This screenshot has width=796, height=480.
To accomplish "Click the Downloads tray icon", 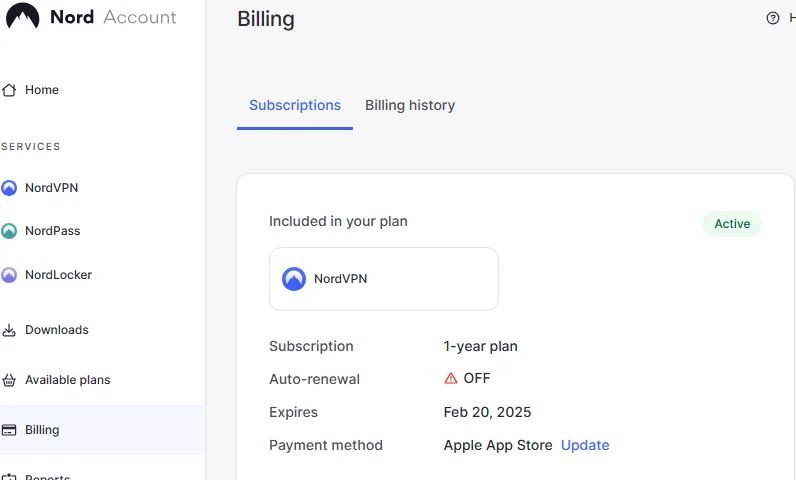I will coord(9,330).
